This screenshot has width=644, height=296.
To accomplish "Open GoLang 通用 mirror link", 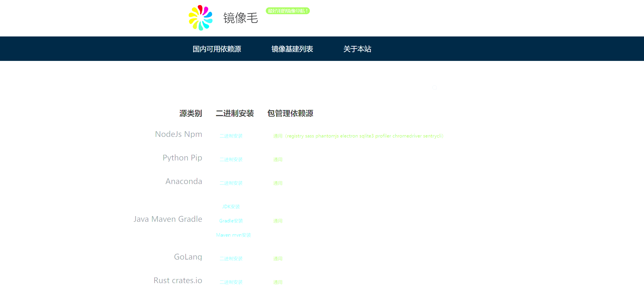I will [278, 258].
